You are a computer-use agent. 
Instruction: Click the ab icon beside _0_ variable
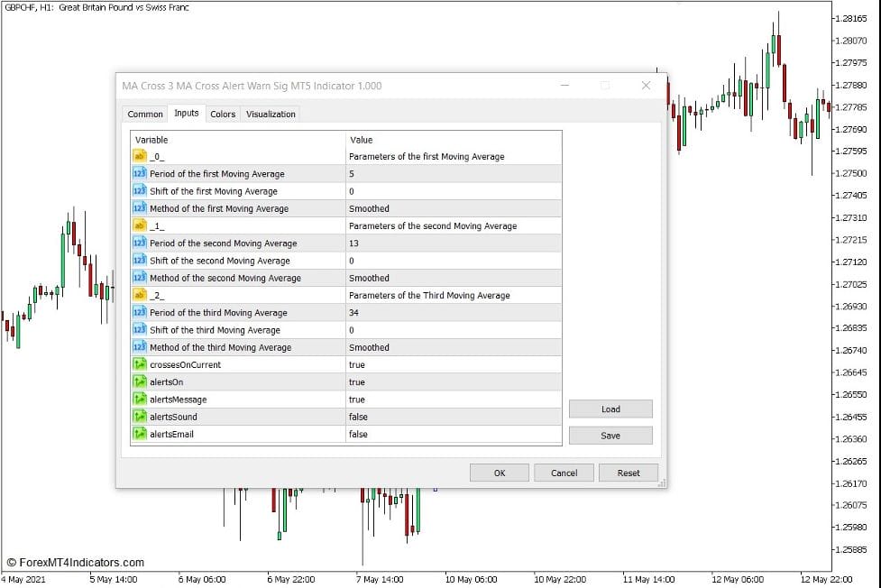point(142,156)
